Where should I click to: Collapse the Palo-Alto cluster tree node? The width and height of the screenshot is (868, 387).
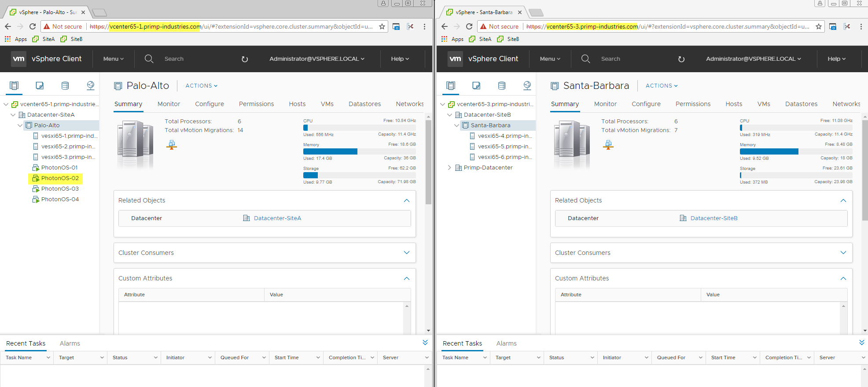coord(20,125)
